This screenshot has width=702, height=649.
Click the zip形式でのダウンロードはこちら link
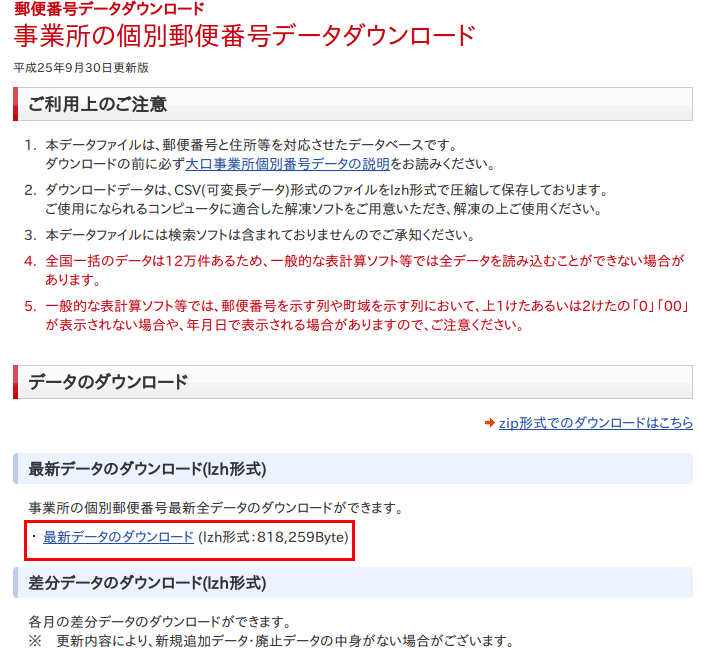coord(595,423)
